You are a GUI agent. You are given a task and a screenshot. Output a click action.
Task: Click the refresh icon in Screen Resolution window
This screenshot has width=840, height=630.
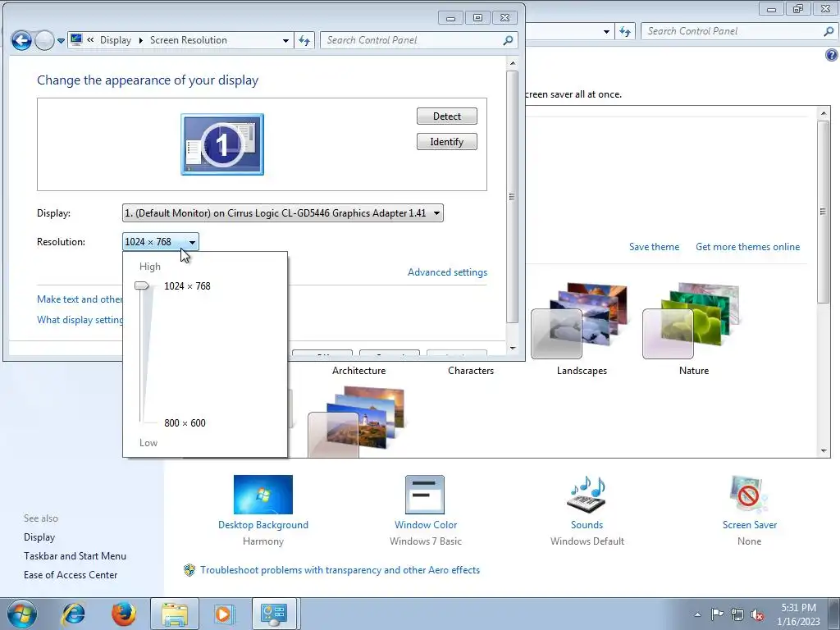coord(304,40)
